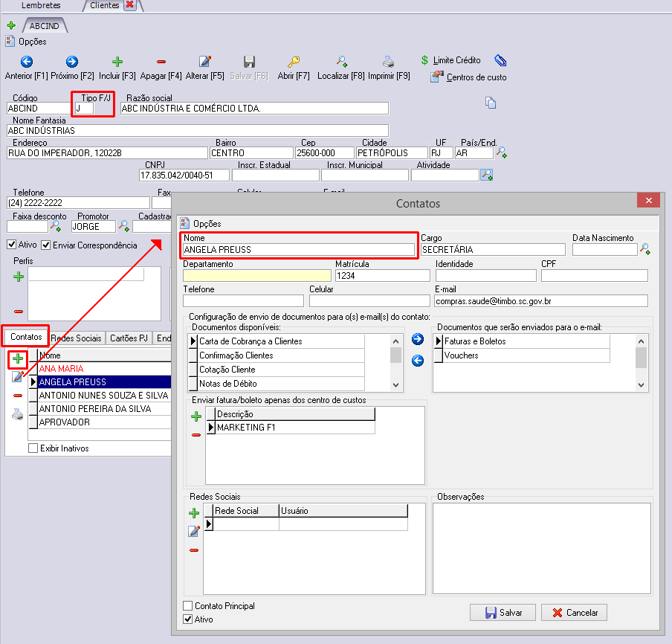The image size is (672, 644).
Task: Search clients with Localizar [F8]
Action: tap(341, 68)
